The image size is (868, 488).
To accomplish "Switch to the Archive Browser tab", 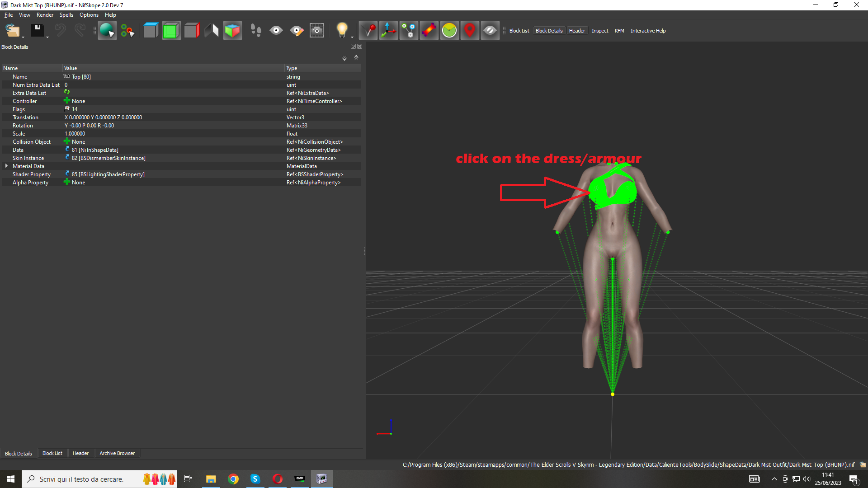I will coord(117,453).
